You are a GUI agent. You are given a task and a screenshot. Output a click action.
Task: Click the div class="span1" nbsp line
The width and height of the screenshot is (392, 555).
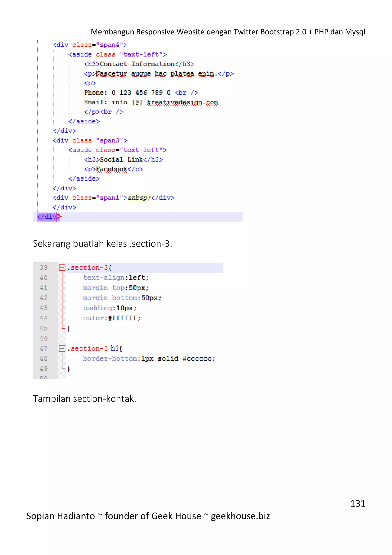point(114,198)
